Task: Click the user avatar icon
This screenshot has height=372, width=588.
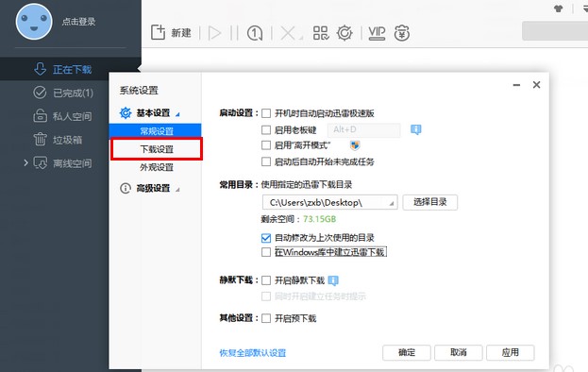Action: click(x=34, y=22)
